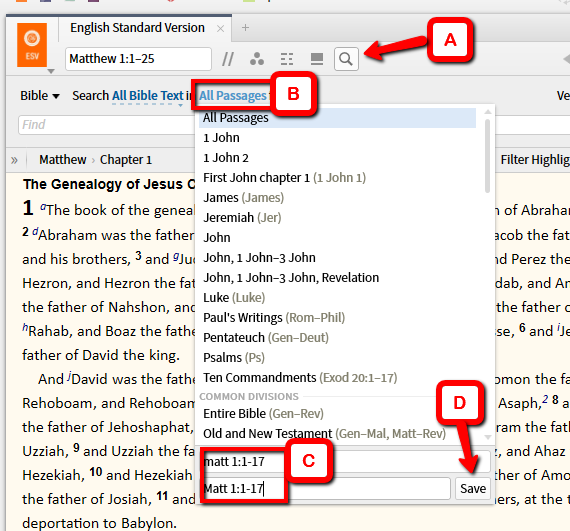Open the visual filters three-dots icon

point(257,59)
